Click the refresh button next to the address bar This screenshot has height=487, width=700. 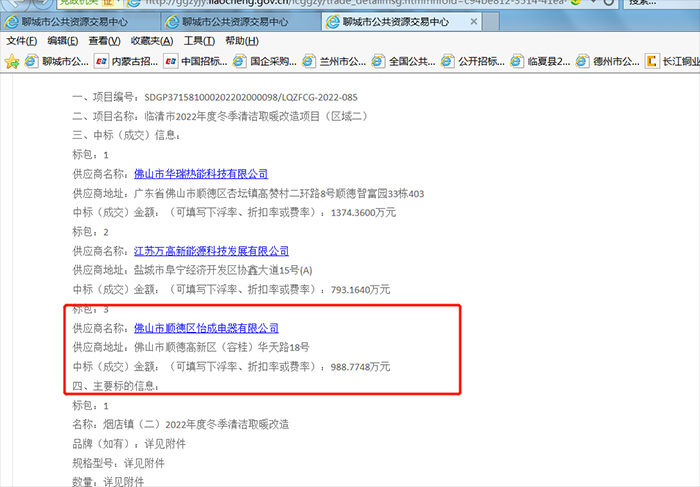coord(608,2)
